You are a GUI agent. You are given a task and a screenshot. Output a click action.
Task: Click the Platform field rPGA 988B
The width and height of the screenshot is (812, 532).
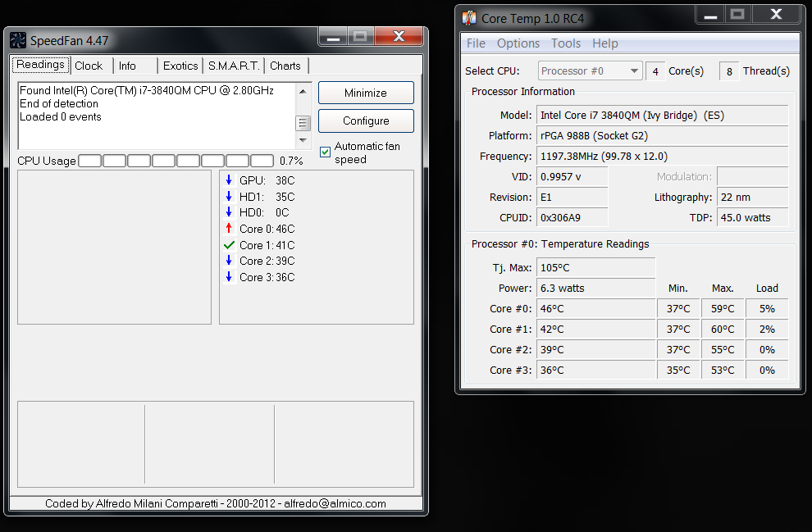pos(663,135)
